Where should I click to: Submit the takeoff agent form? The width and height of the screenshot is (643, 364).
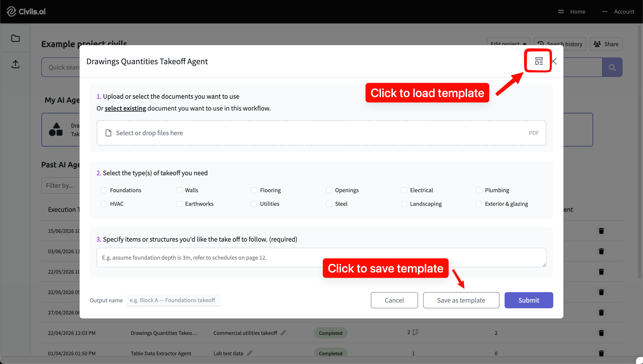pos(529,300)
